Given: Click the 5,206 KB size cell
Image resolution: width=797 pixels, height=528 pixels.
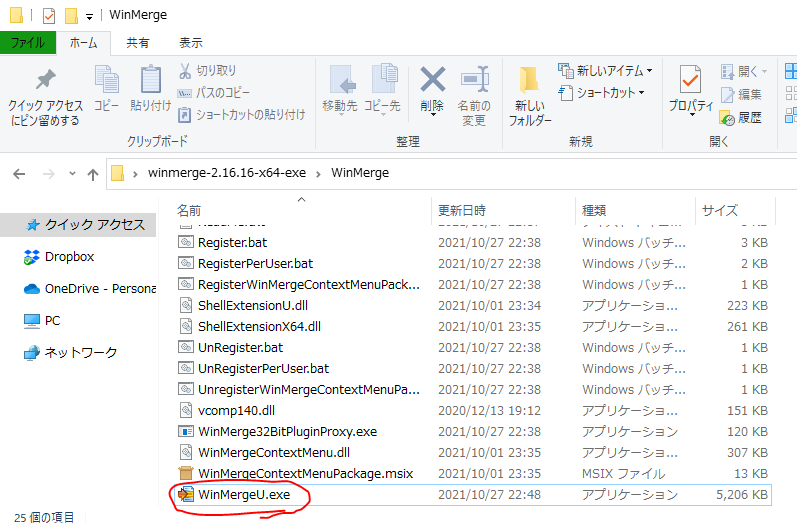Looking at the screenshot, I should (x=742, y=495).
